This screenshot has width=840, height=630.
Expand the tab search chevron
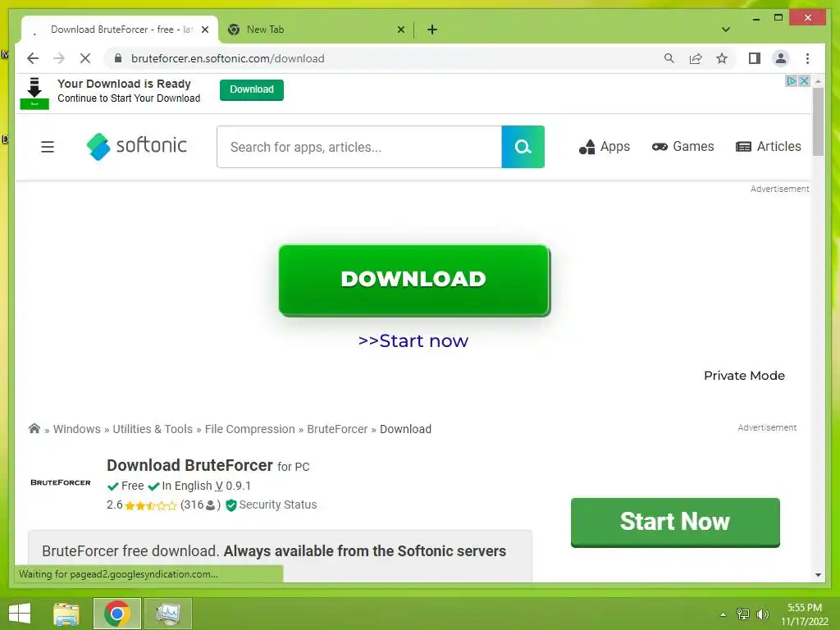[725, 30]
